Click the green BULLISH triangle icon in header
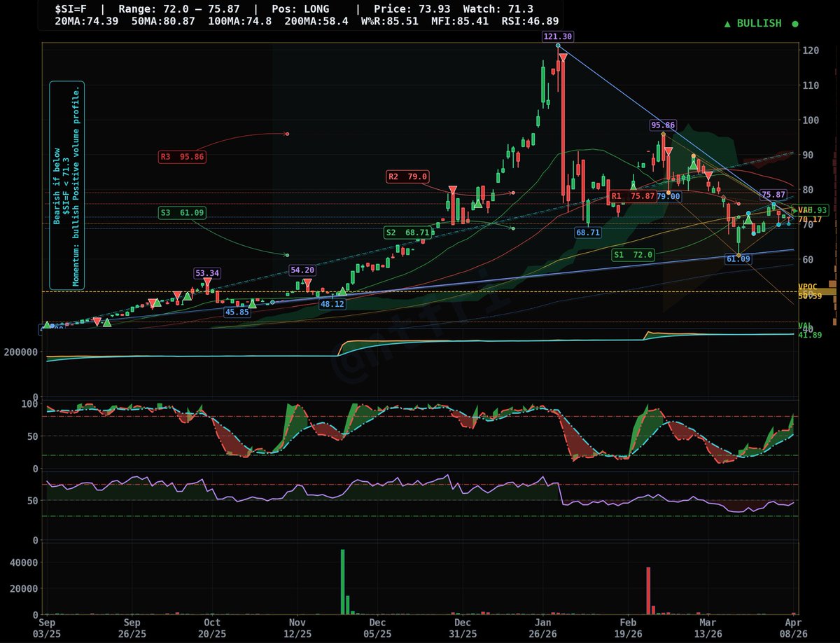The height and width of the screenshot is (643, 840). [728, 24]
